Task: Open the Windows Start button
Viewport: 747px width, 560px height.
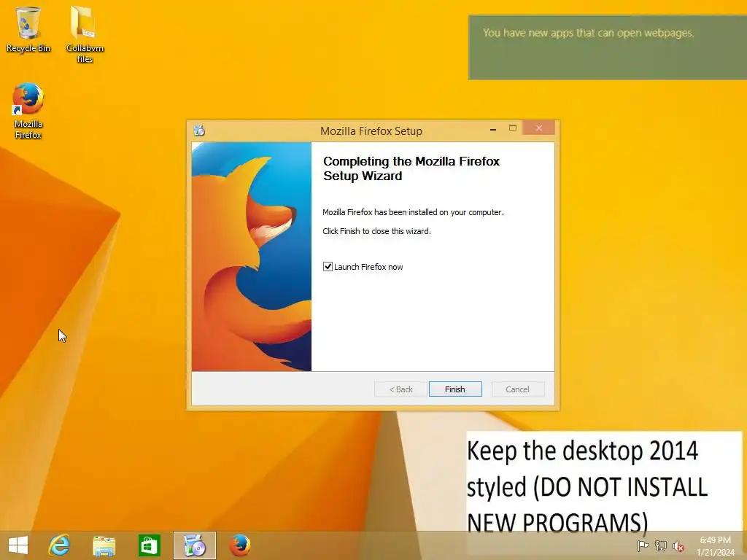Action: (18, 545)
